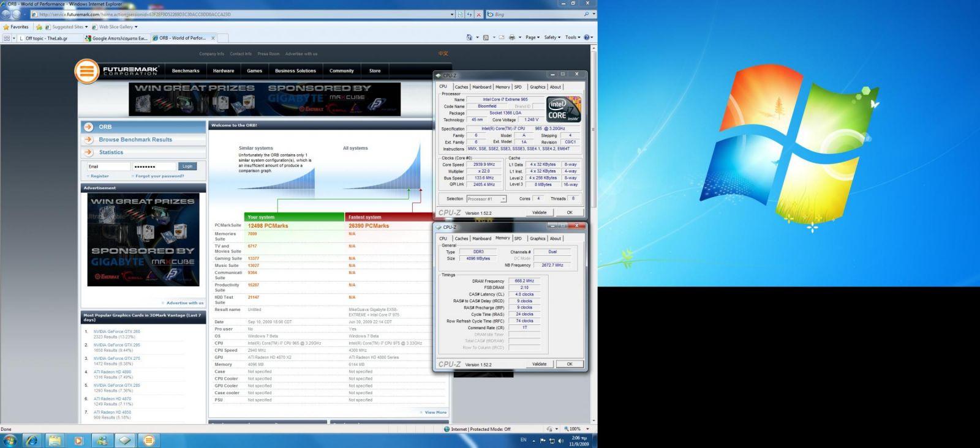Open the Community site menu
Image resolution: width=980 pixels, height=448 pixels.
(x=342, y=71)
